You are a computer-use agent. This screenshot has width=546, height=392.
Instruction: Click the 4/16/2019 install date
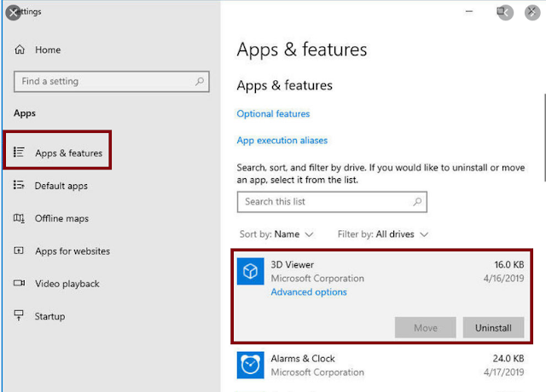tap(503, 279)
